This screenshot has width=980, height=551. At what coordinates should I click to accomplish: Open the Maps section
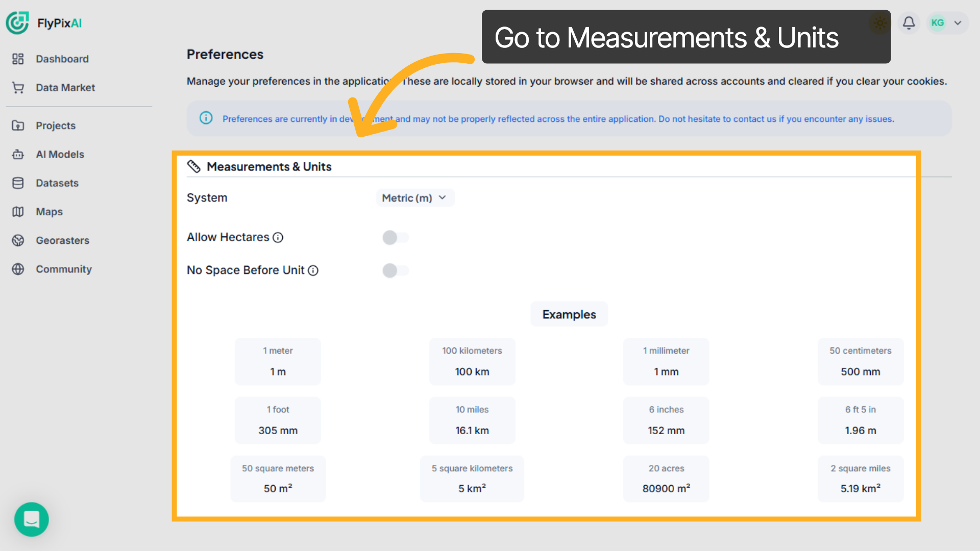tap(49, 212)
